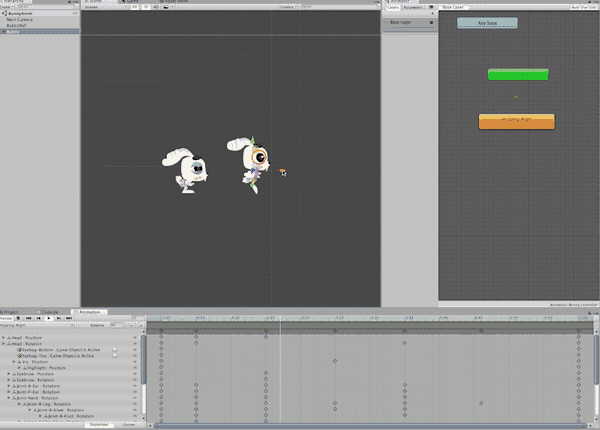The height and width of the screenshot is (430, 600).
Task: Expand the Head : Rotation property
Action: (3, 344)
